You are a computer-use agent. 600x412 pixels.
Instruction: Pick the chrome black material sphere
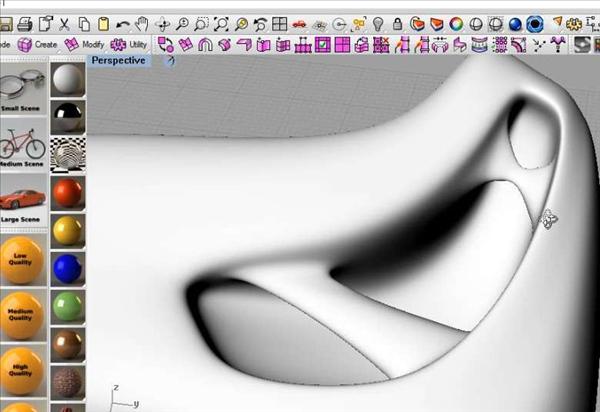coord(68,117)
